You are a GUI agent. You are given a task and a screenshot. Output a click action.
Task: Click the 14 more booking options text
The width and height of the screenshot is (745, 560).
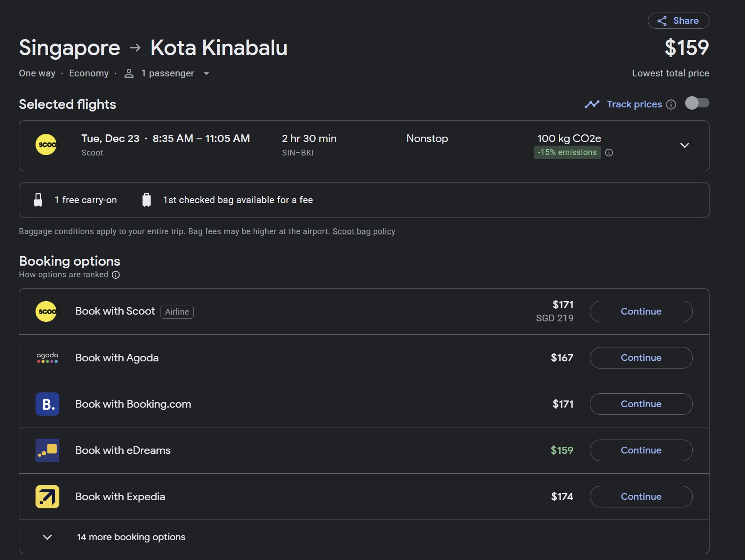pos(131,537)
